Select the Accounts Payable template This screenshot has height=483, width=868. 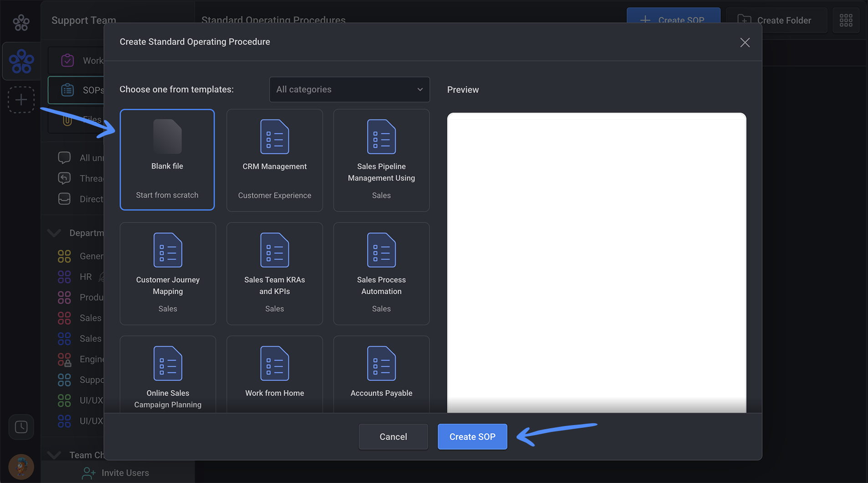(x=381, y=374)
